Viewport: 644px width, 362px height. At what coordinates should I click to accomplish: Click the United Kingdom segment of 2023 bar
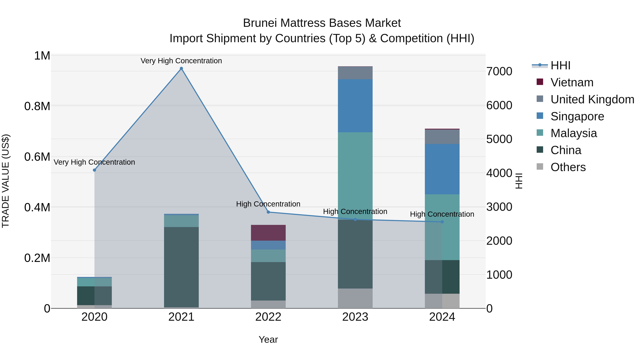[x=355, y=73]
